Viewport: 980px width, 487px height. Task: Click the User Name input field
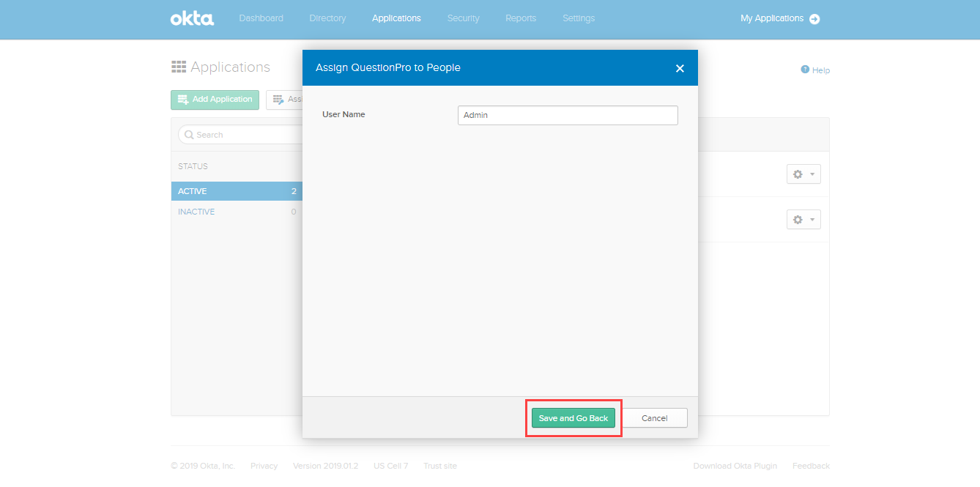pos(568,115)
